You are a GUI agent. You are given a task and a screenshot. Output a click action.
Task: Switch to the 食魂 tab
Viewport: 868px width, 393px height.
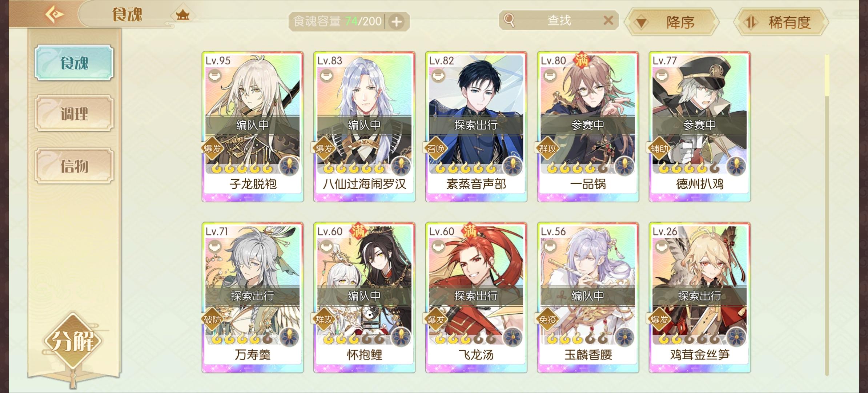tap(74, 63)
